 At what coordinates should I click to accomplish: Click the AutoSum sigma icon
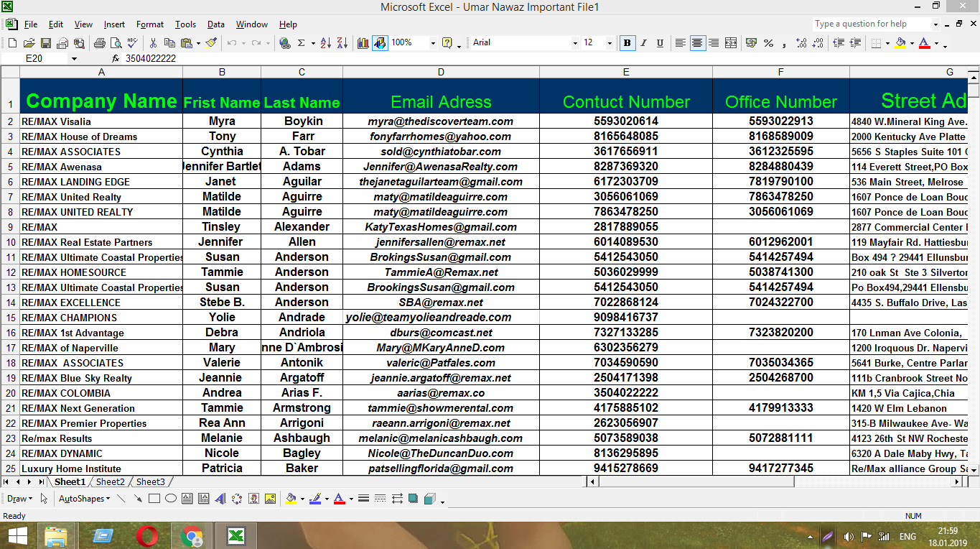(301, 43)
